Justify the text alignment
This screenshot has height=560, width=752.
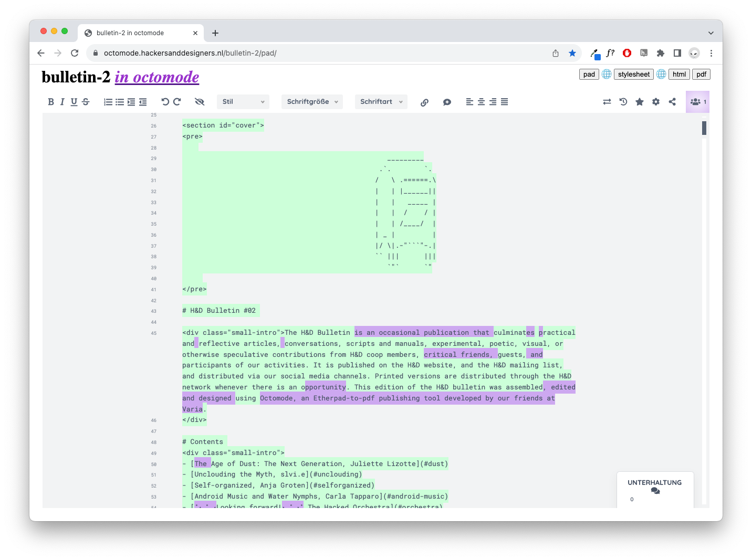click(x=504, y=102)
